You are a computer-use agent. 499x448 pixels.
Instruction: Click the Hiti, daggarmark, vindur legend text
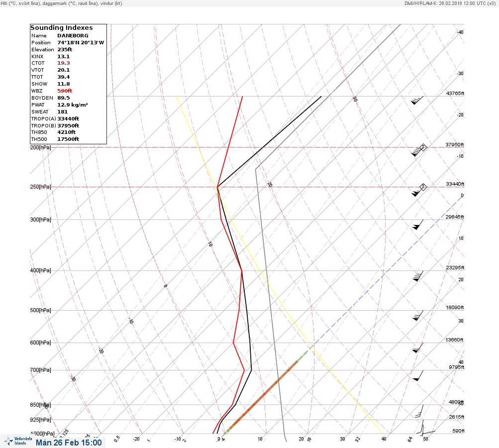(61, 3)
